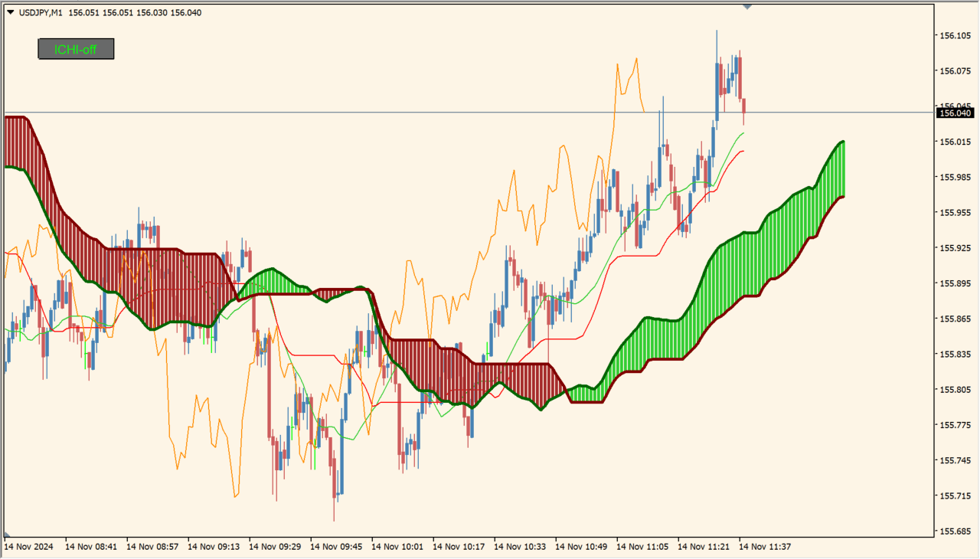Click the 14 Nov 10:17 time label

(x=459, y=547)
